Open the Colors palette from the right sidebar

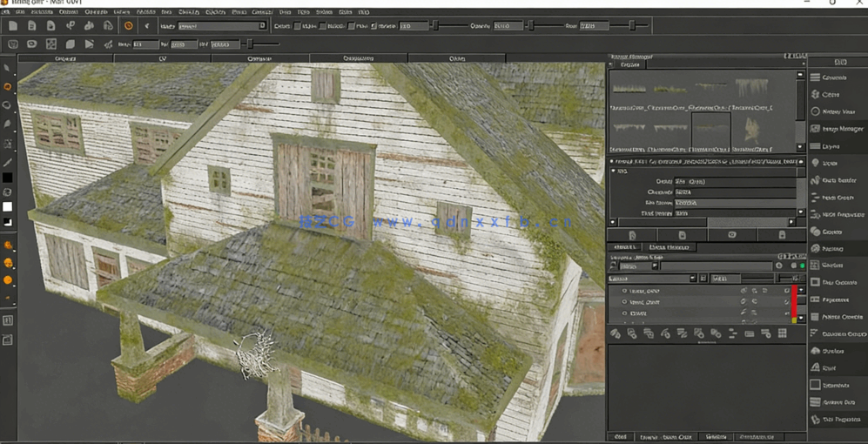[x=831, y=94]
